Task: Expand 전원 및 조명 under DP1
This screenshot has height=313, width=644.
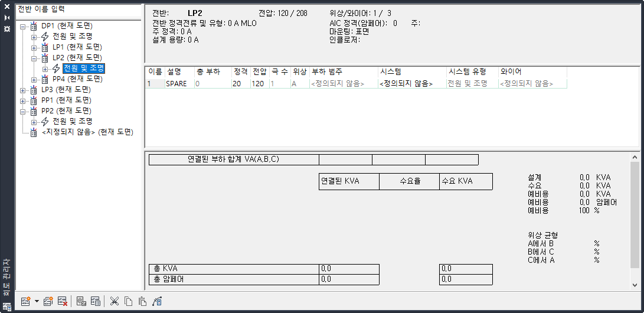Action: pos(34,37)
